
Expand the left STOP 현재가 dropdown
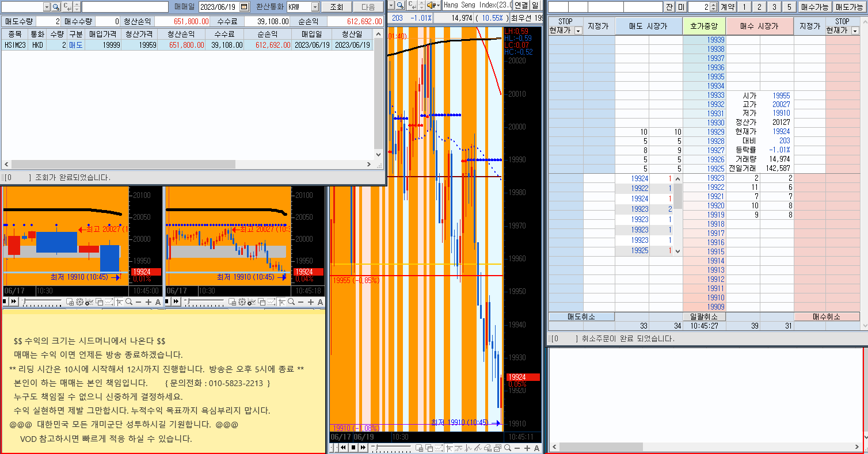click(578, 30)
